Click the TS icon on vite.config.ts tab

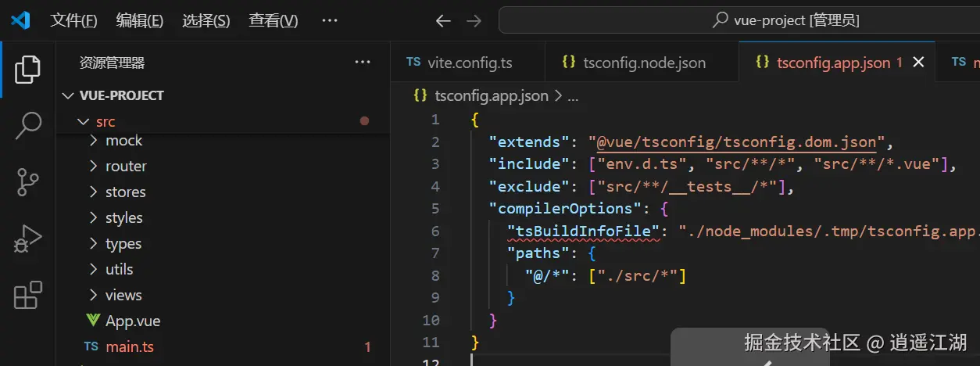(x=413, y=63)
